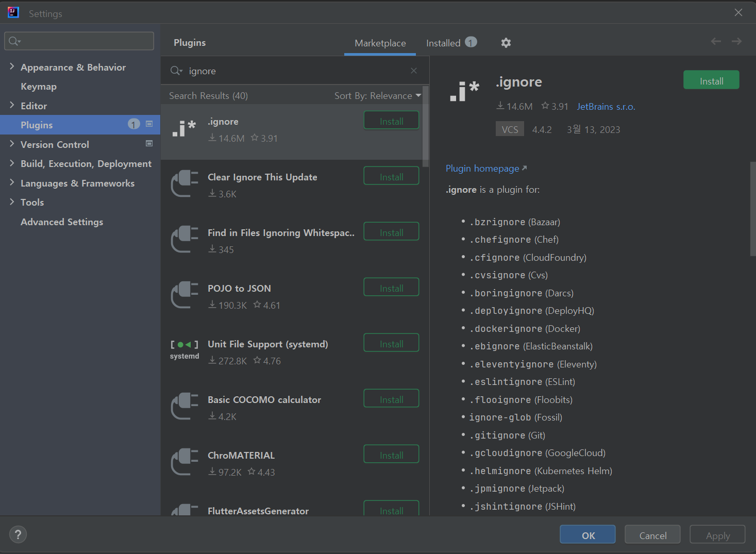Open Advanced Settings page
Image resolution: width=756 pixels, height=554 pixels.
[62, 222]
